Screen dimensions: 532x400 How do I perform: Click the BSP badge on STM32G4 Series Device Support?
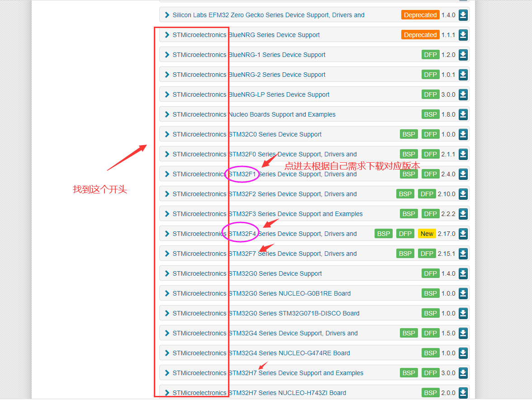409,333
